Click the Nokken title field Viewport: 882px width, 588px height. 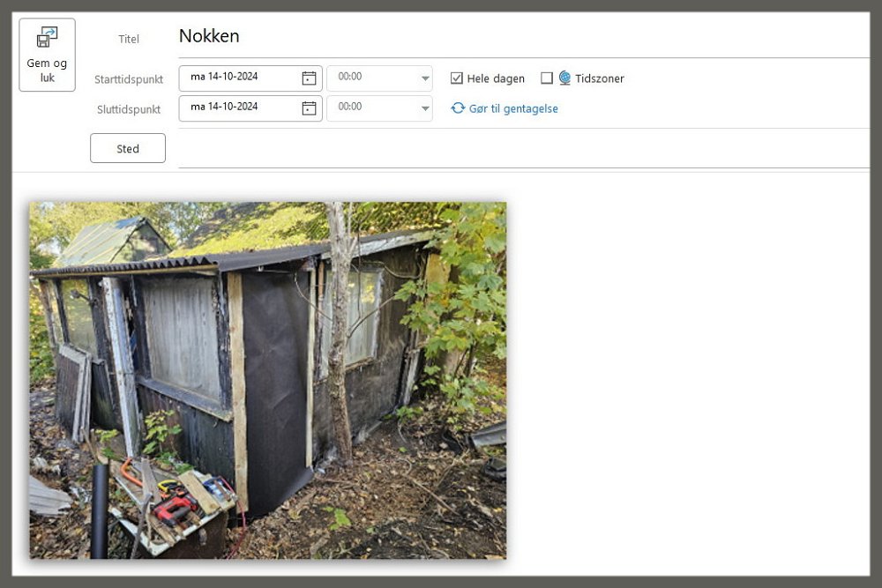(523, 36)
